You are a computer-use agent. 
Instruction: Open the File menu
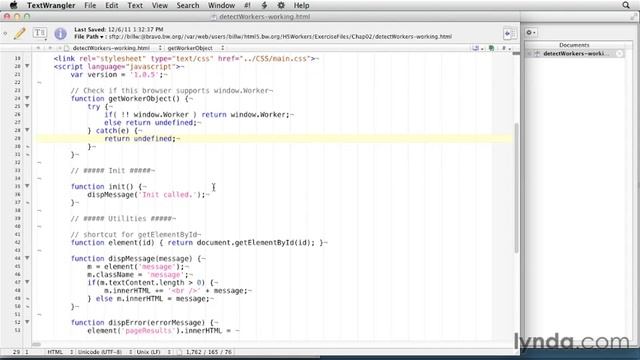point(90,5)
